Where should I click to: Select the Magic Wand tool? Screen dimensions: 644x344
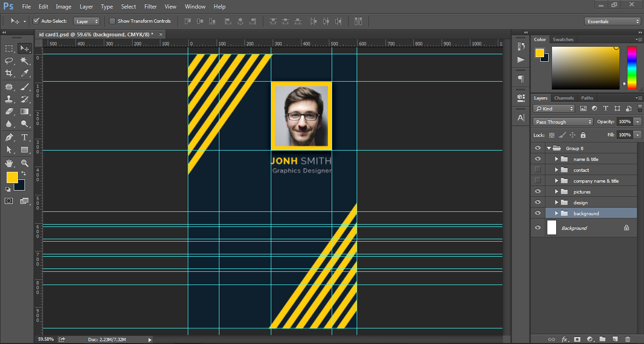pos(25,61)
